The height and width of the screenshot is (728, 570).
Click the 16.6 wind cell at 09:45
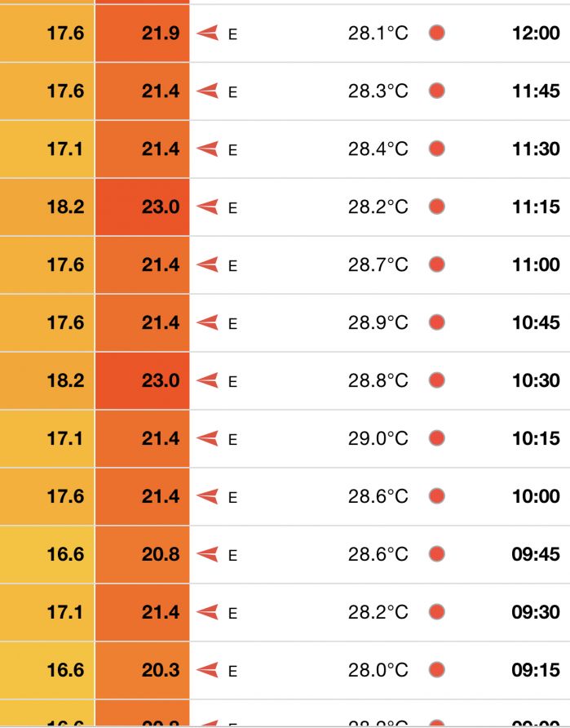[46, 554]
